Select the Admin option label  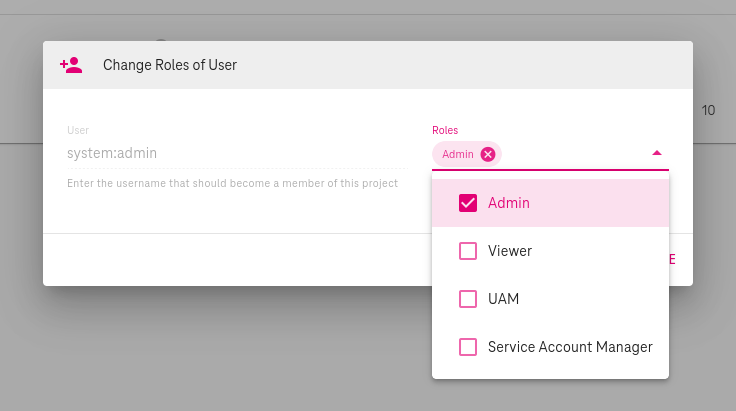[508, 203]
